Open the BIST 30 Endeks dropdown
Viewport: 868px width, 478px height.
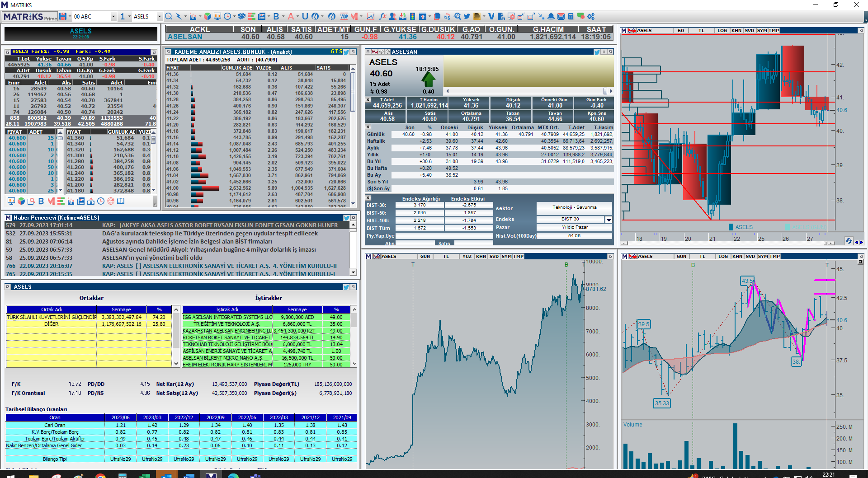coord(609,220)
